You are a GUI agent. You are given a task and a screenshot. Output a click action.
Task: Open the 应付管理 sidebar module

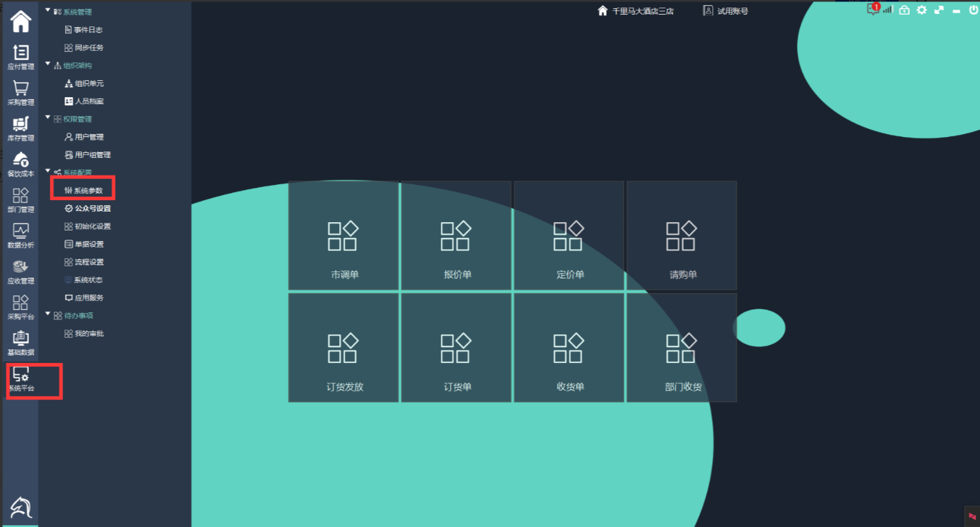(20, 56)
